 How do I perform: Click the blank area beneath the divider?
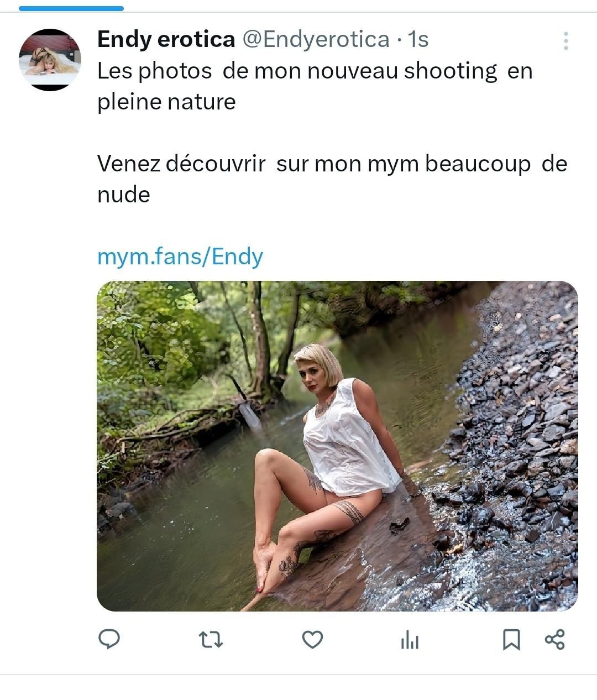pos(298,688)
